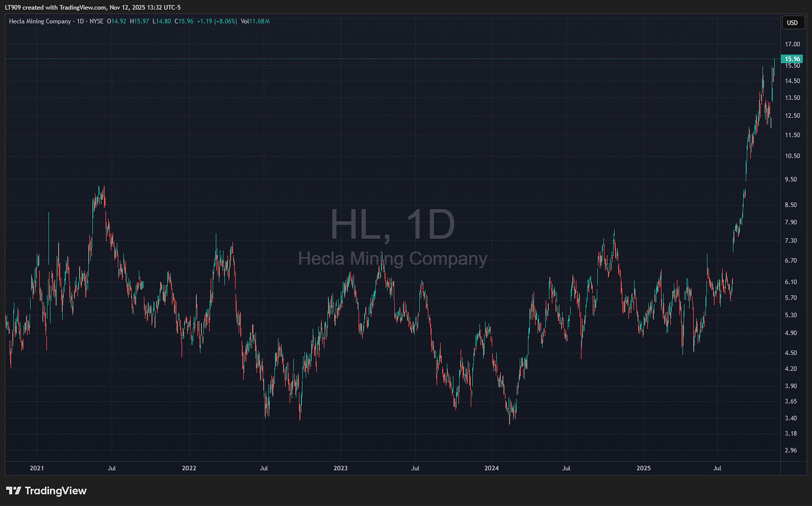Click the 2021 label on time axis
Viewport: 812px width, 506px height.
37,468
